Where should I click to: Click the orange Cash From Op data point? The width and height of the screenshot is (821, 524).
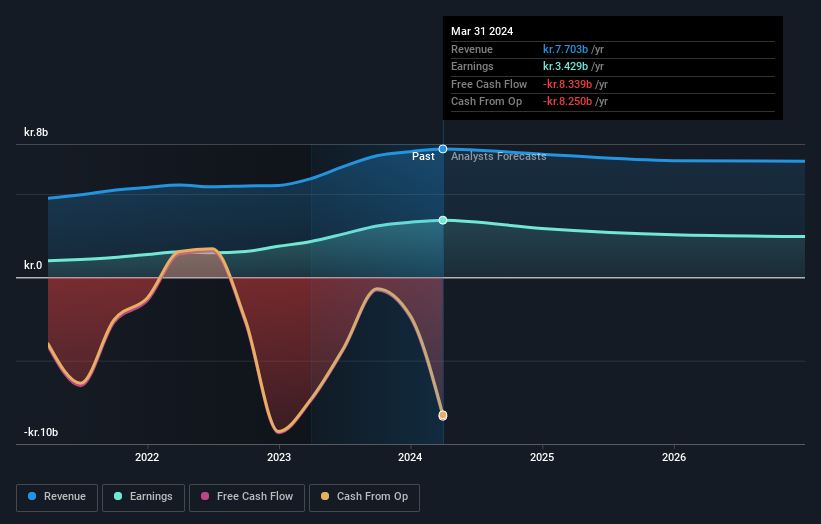coord(443,415)
